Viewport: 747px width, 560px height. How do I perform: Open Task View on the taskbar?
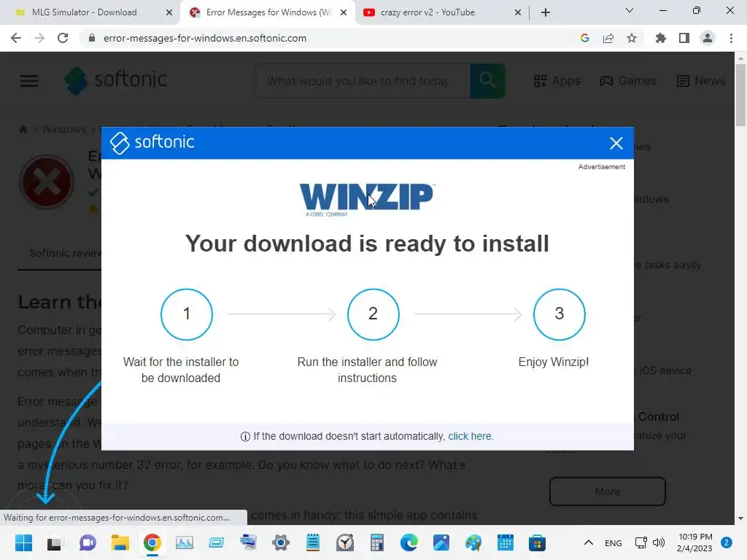point(54,542)
